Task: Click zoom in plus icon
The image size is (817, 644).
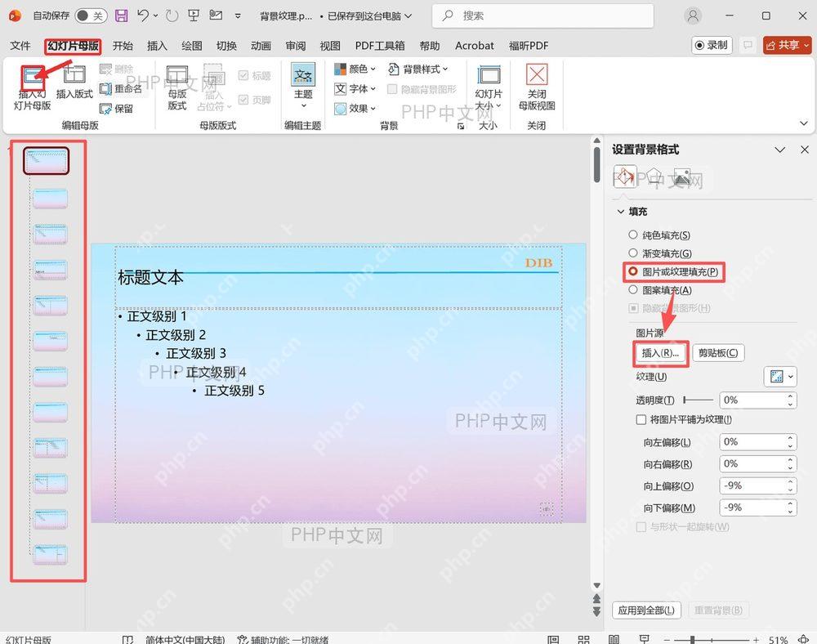Action: click(x=756, y=639)
